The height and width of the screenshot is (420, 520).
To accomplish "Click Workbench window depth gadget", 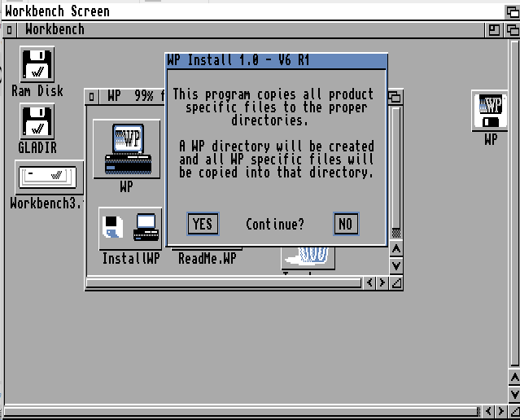I will pyautogui.click(x=512, y=30).
